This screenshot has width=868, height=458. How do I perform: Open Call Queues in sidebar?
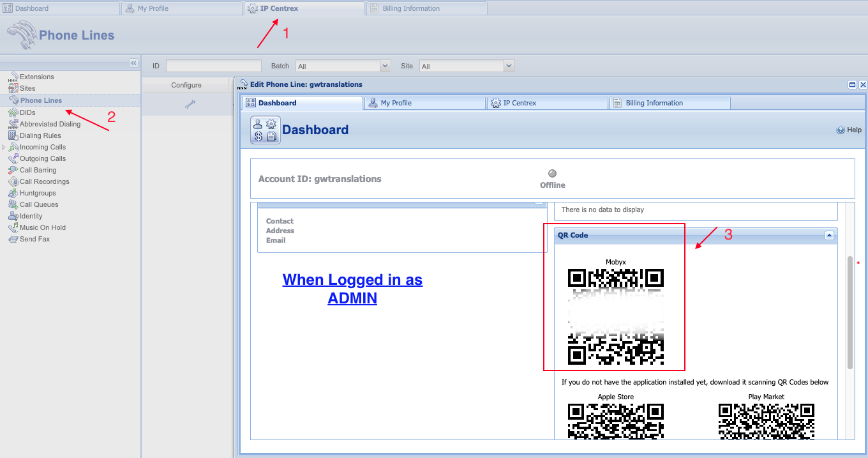tap(39, 204)
